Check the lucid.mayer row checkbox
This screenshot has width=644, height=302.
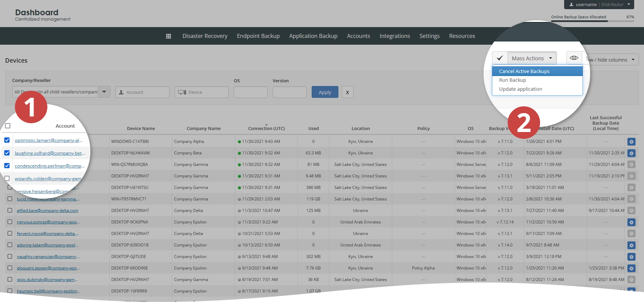[x=10, y=199]
